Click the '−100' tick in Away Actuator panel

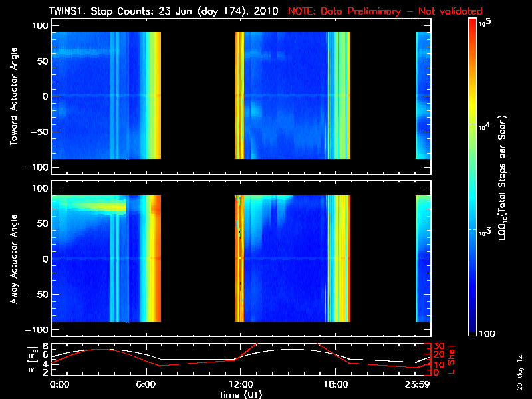[37, 330]
